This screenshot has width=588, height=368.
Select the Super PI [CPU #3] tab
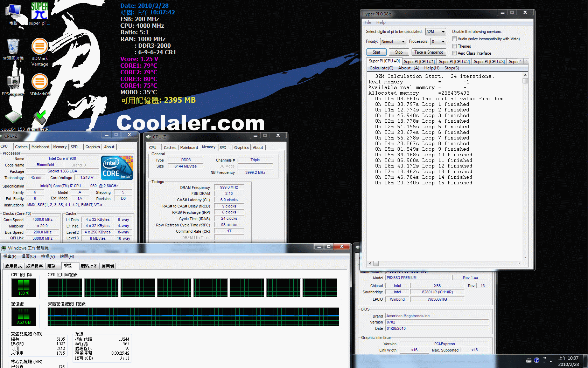pyautogui.click(x=489, y=62)
